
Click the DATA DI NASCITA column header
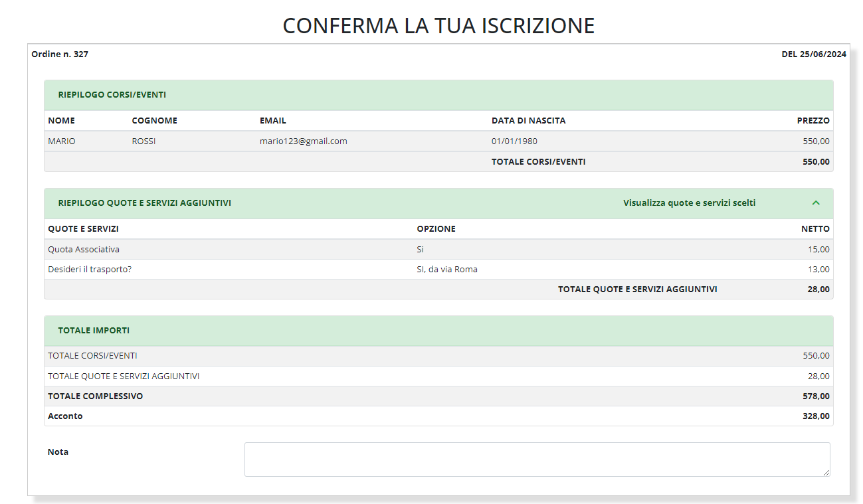[x=528, y=121]
